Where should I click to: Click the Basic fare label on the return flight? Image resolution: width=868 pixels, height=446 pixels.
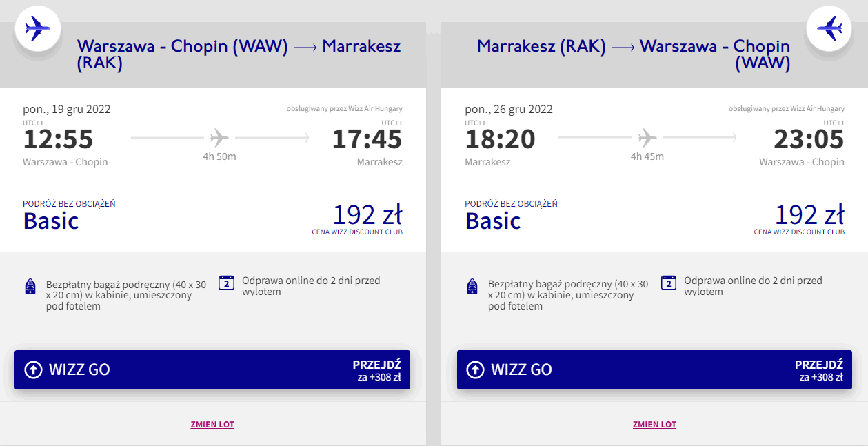(493, 221)
